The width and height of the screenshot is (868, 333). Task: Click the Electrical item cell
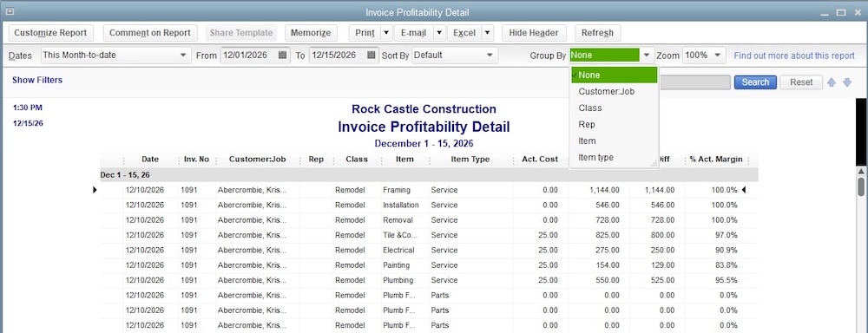[x=398, y=251]
